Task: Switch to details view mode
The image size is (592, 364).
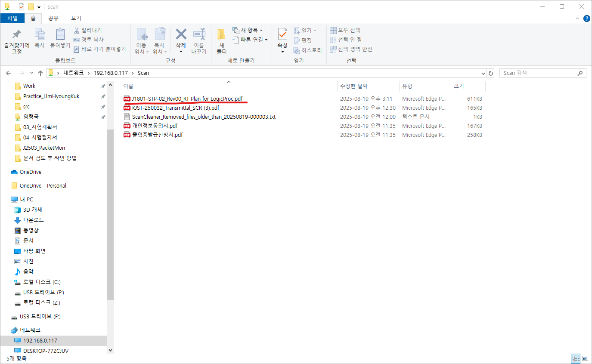Action: [576, 358]
